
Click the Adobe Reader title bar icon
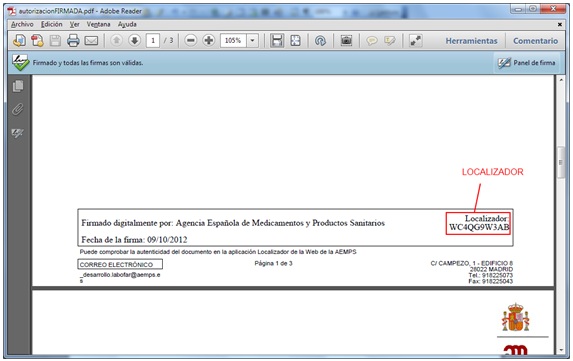12,11
